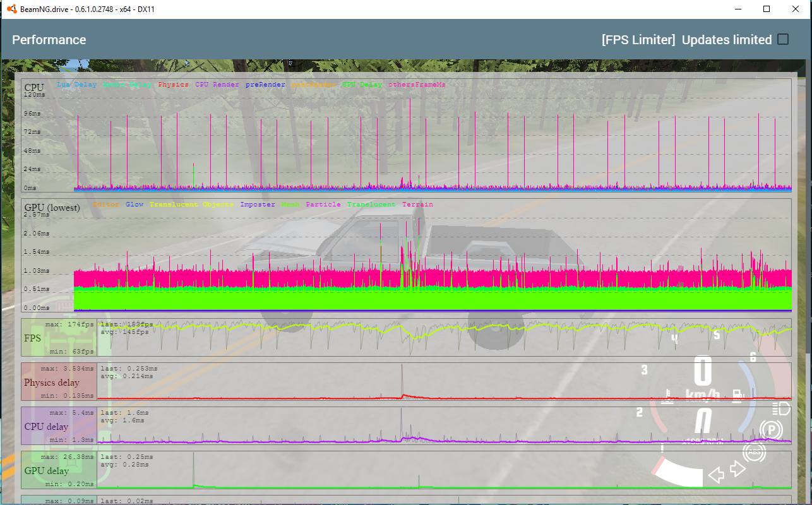Screen dimensions: 812x505
Task: Click the Editor legend label in GPU graph
Action: (105, 205)
